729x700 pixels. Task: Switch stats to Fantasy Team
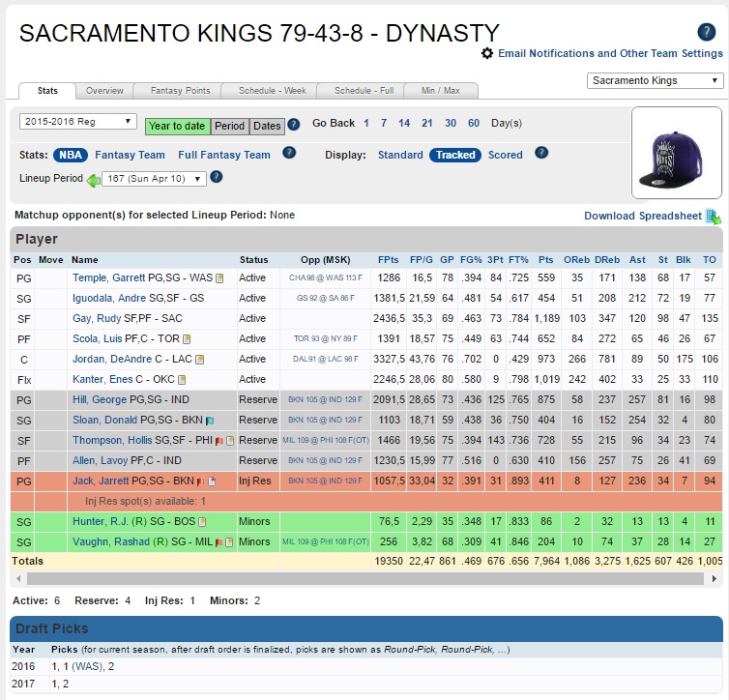coord(130,155)
